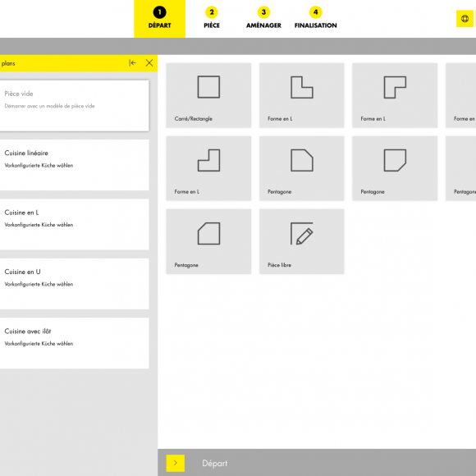Choose the Pièce libre free-draw room
Viewport: 476px width, 476px height.
[302, 241]
